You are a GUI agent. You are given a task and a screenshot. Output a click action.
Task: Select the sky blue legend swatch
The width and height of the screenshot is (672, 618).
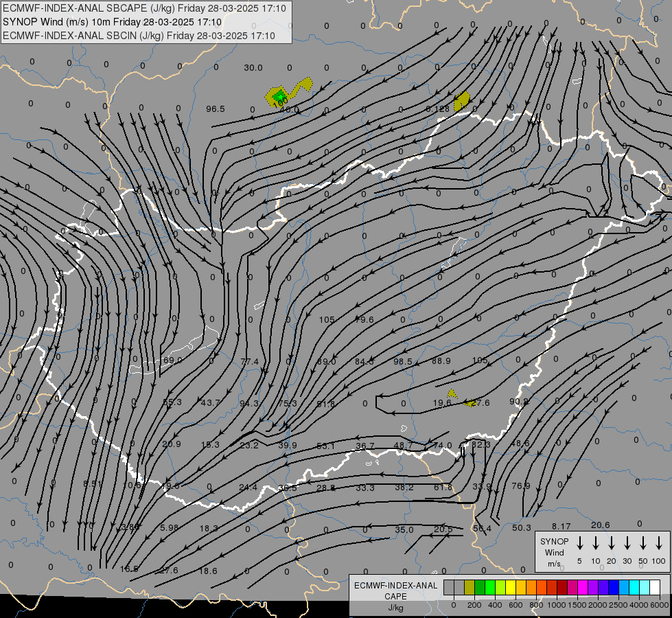[x=623, y=587]
